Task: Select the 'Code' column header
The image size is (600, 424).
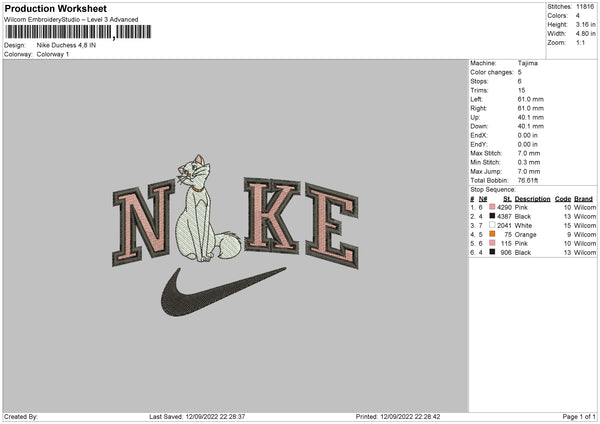Action: [x=563, y=199]
